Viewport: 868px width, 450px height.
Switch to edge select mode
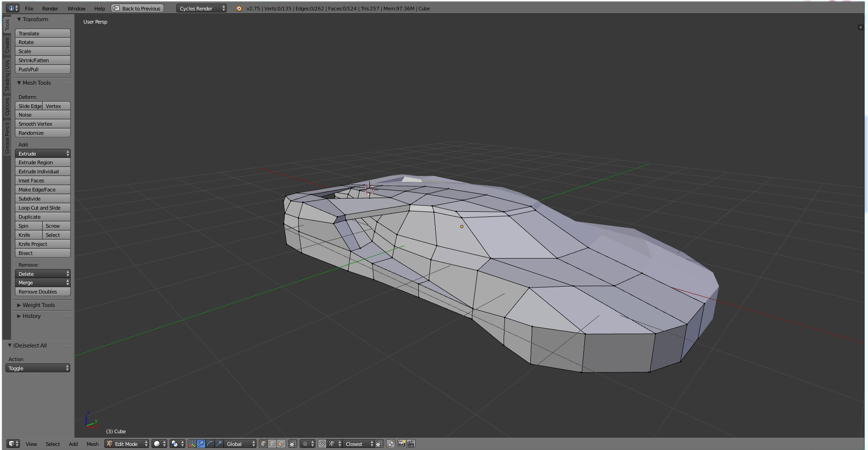272,444
